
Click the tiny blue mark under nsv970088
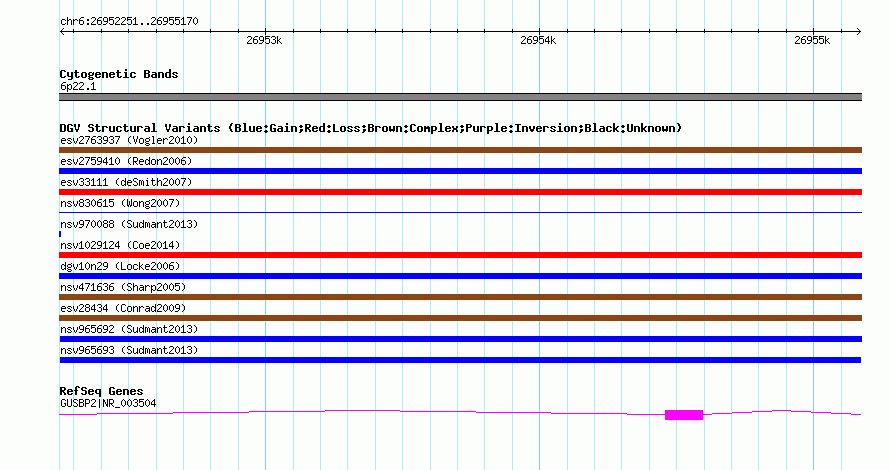pos(60,234)
